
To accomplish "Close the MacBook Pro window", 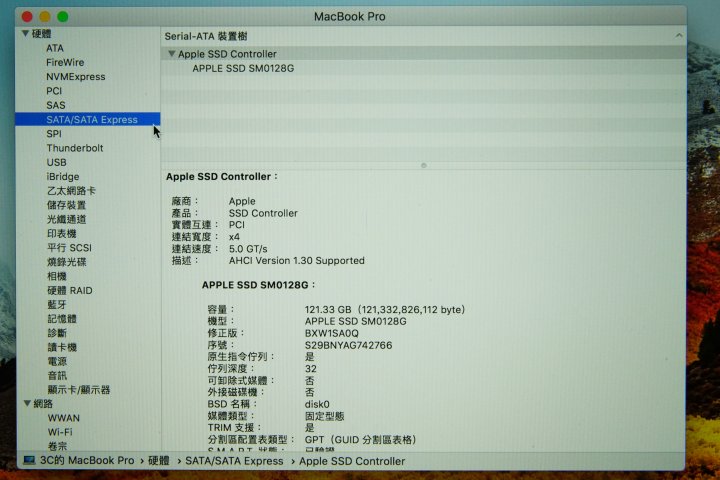I will point(27,17).
